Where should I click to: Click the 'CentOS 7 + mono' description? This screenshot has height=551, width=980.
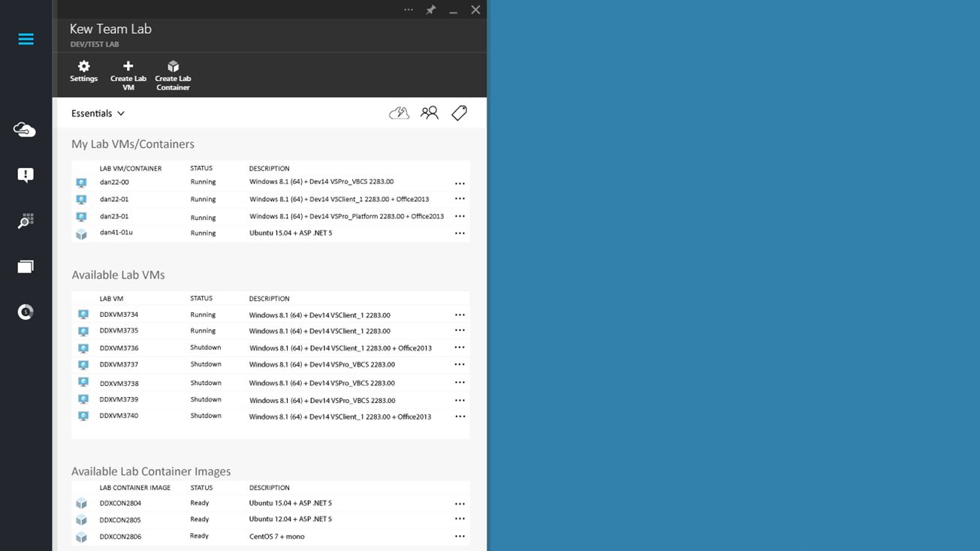[x=277, y=537]
